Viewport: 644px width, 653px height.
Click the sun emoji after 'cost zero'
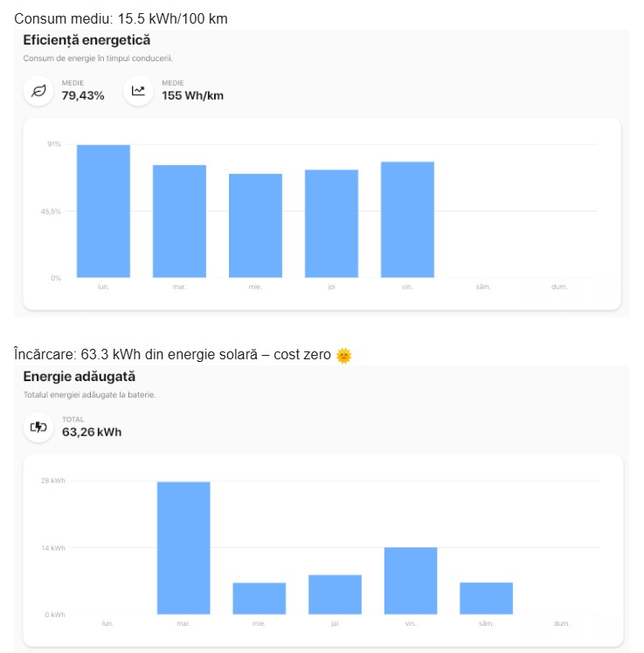344,355
